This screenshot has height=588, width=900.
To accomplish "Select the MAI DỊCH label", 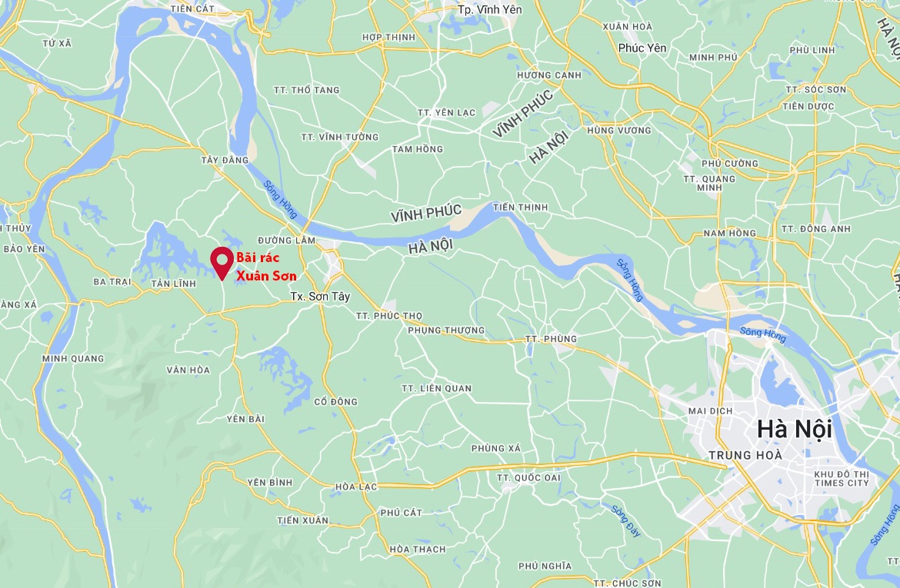I will pyautogui.click(x=711, y=411).
